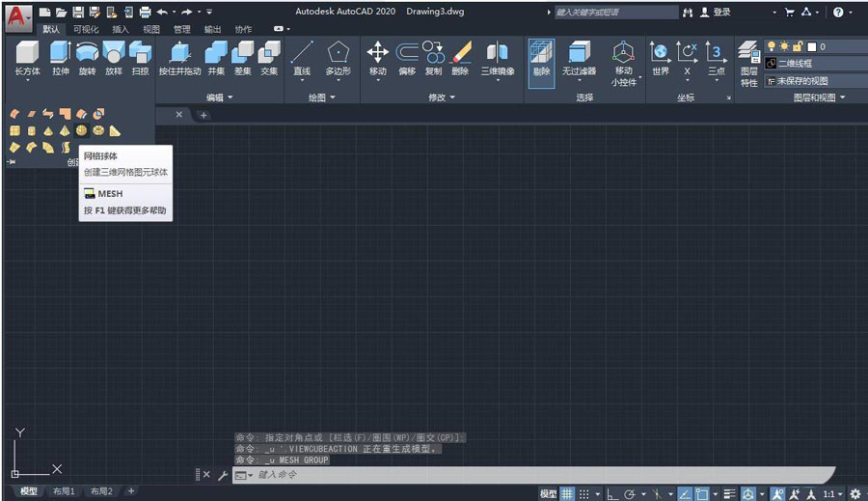
Task: Select the 拉伸 (Extrude) tool
Action: pos(61,58)
